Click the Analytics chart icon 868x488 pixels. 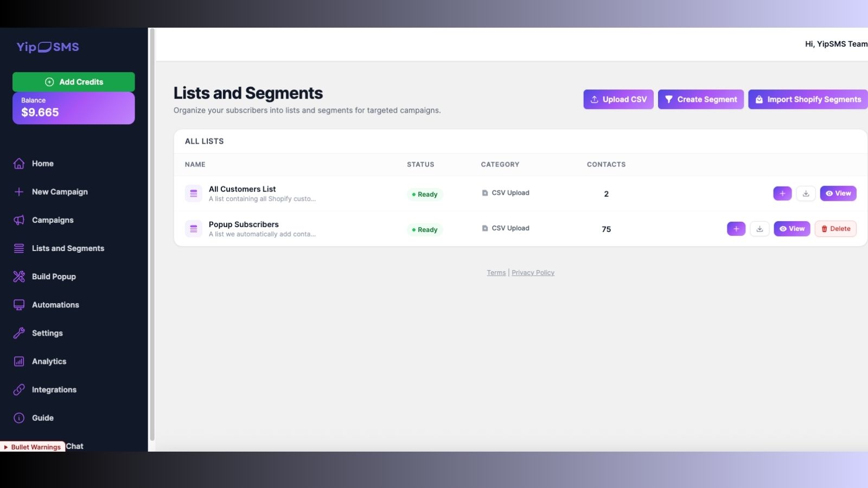pos(19,361)
